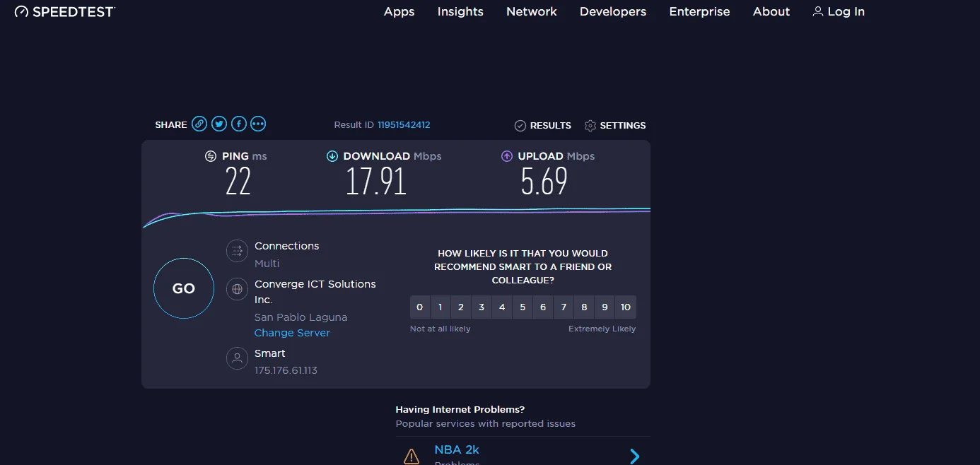Rate recommendation score 7

pyautogui.click(x=564, y=307)
